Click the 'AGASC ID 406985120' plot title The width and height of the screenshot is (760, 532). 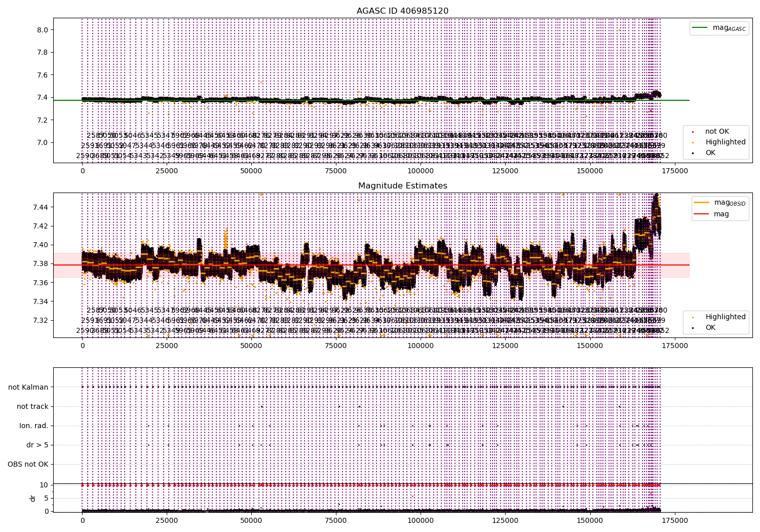(x=402, y=11)
